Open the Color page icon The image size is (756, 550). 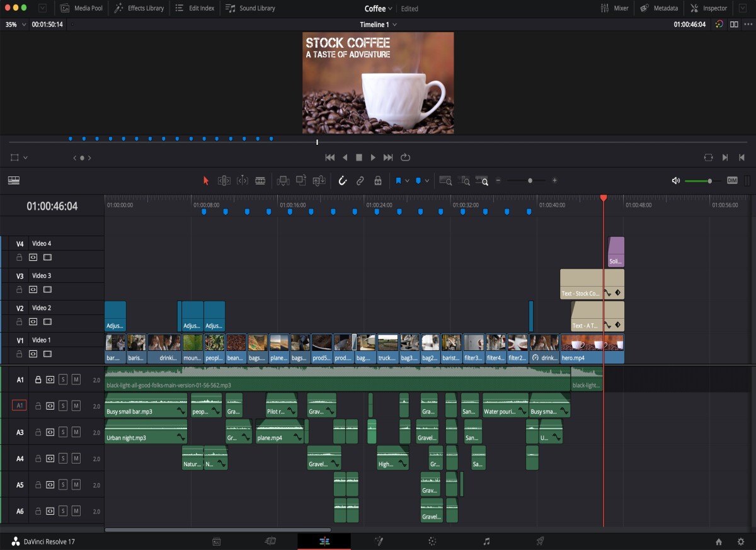432,541
